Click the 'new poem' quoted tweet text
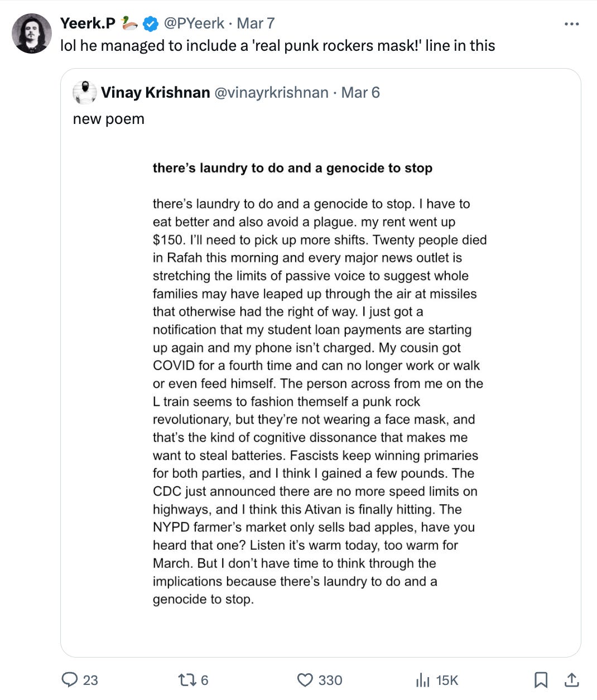The height and width of the screenshot is (700, 597). pos(109,119)
